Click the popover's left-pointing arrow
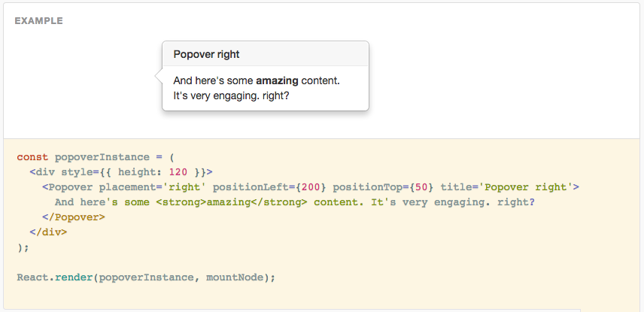This screenshot has width=644, height=312. [159, 75]
